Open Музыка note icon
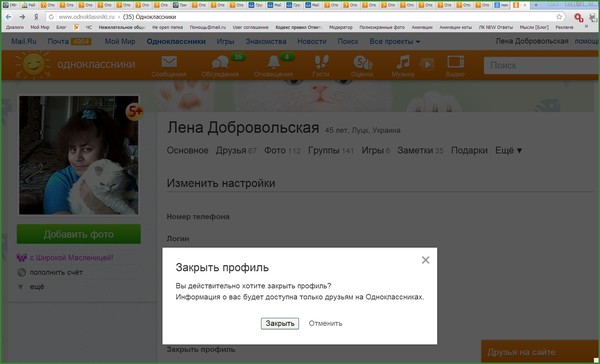600x364 pixels. pyautogui.click(x=403, y=62)
